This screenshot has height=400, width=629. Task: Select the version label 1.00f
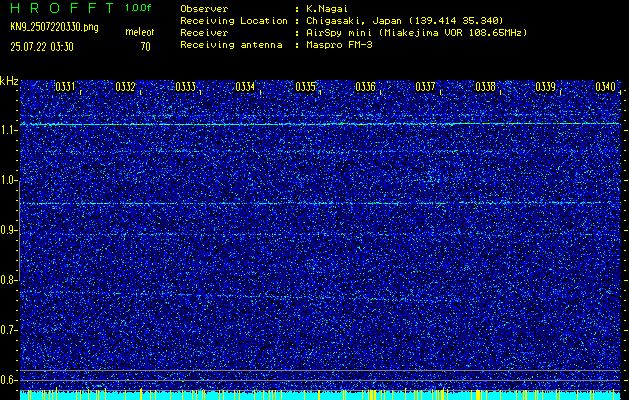pos(138,8)
